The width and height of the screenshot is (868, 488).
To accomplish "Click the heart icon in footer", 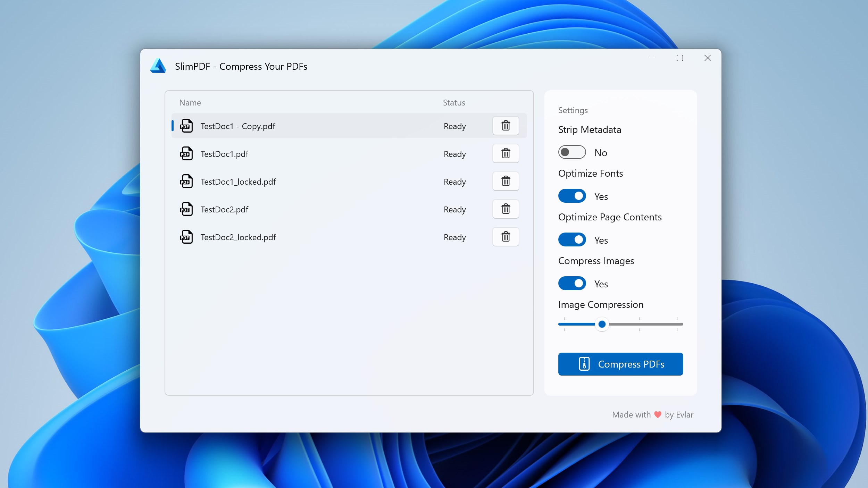I will coord(658,415).
